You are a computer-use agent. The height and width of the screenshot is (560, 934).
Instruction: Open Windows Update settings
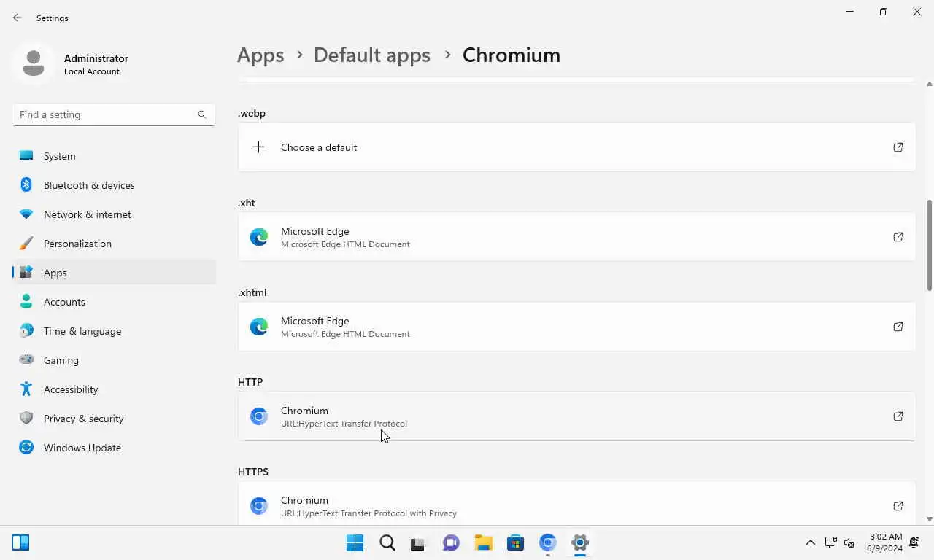coord(114,448)
